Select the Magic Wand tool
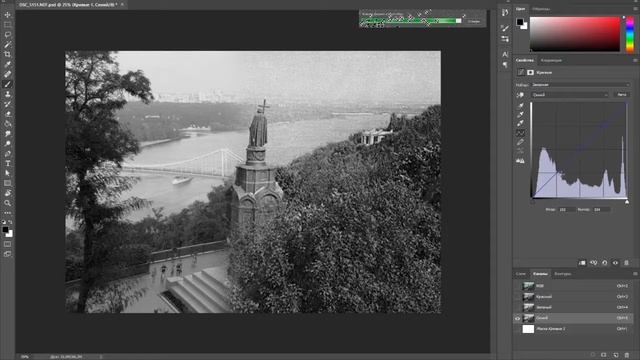 click(7, 44)
